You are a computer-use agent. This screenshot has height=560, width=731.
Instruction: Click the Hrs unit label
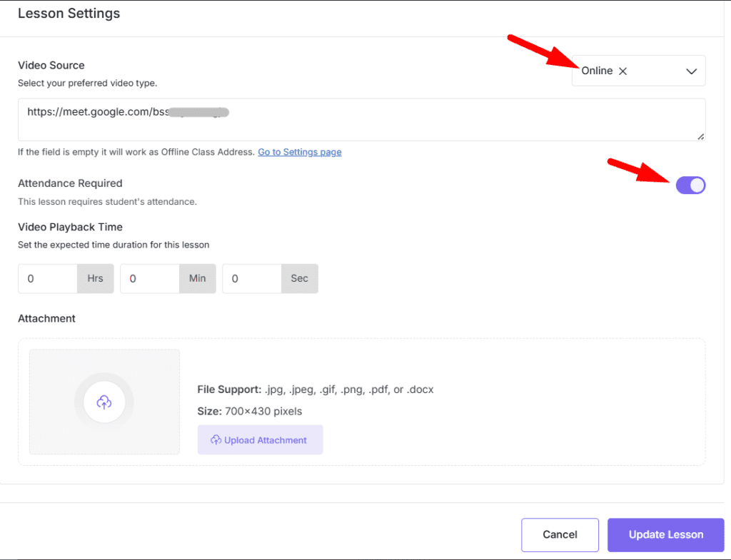coord(95,278)
